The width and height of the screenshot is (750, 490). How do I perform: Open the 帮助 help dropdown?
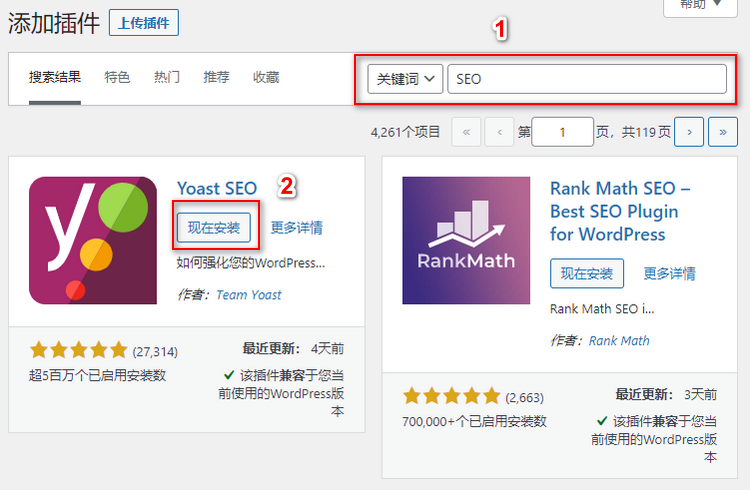pos(700,6)
